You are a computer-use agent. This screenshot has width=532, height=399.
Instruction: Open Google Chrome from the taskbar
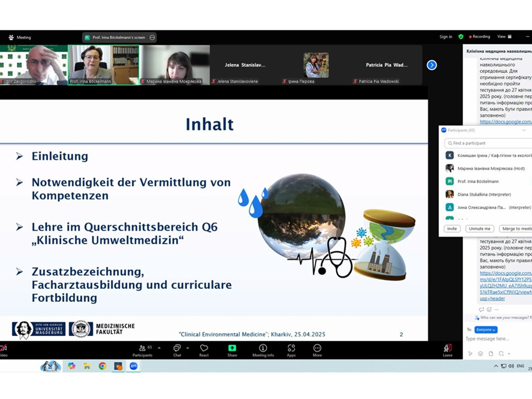102,366
